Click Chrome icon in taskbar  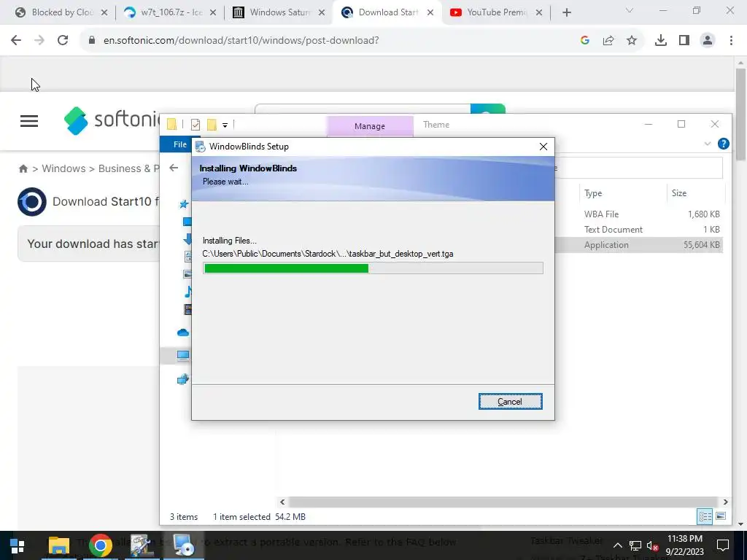click(x=100, y=545)
